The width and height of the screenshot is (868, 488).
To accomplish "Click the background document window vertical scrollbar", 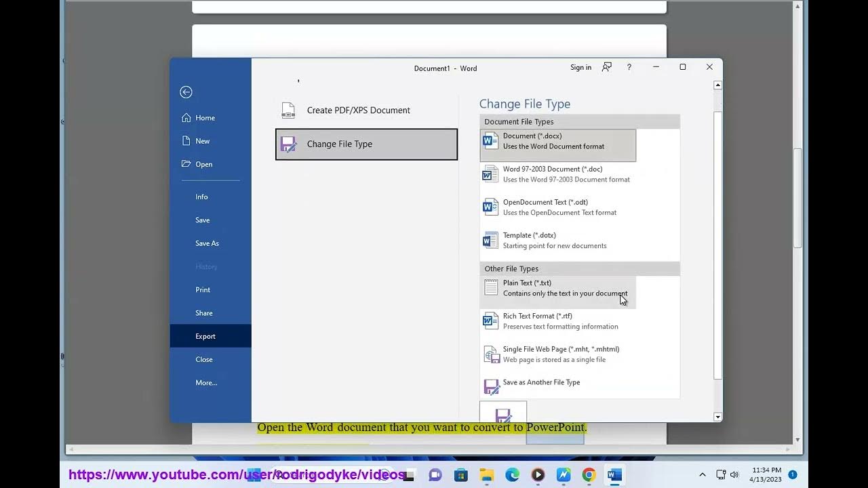I will click(798, 198).
